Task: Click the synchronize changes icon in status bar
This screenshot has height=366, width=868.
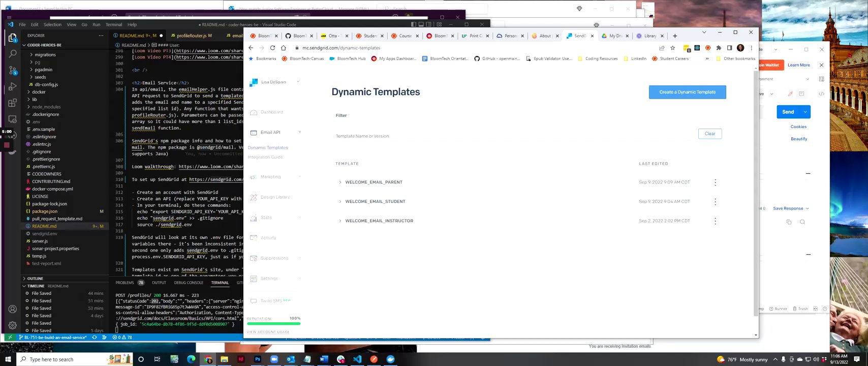Action: click(94, 337)
